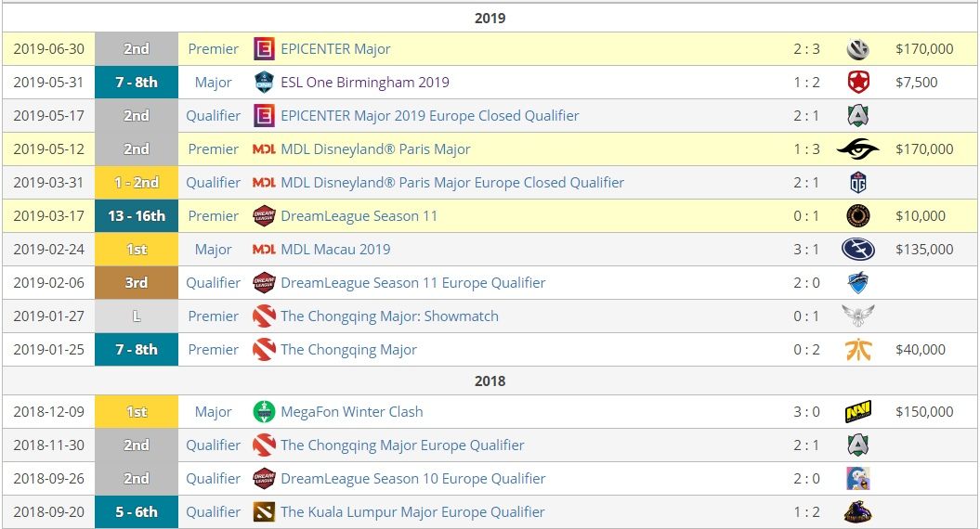Click the 1st place cell for MDL Macau

[137, 250]
